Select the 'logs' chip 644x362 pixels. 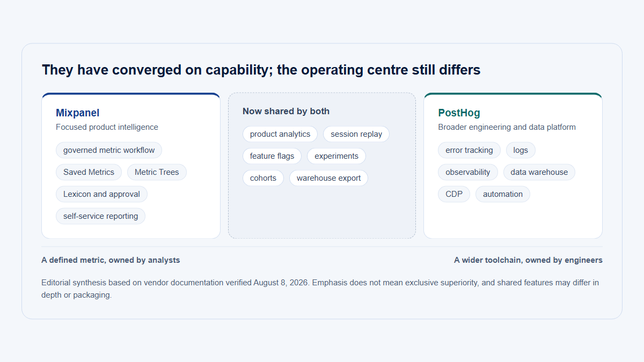click(521, 150)
